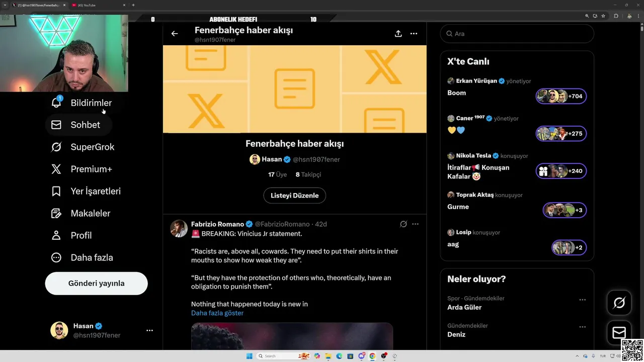This screenshot has width=644, height=362.
Task: Click the list banner image
Action: click(295, 89)
